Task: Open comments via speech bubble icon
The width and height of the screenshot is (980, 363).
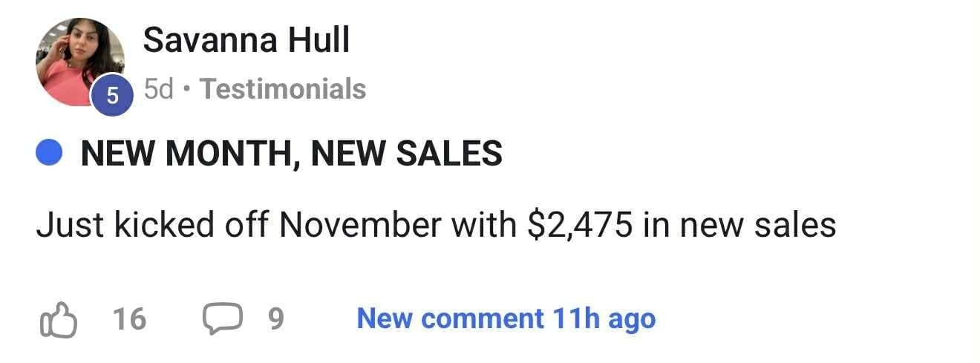Action: [x=220, y=319]
